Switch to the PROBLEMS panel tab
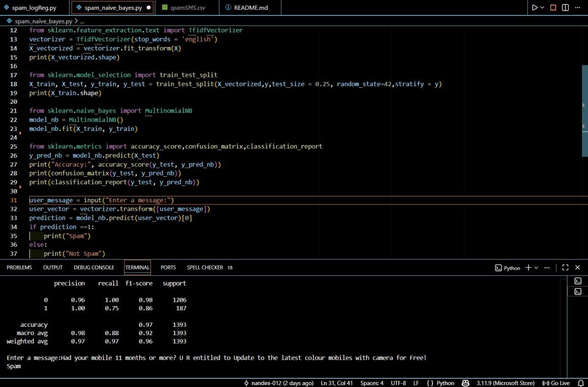This screenshot has height=387, width=588. click(19, 267)
